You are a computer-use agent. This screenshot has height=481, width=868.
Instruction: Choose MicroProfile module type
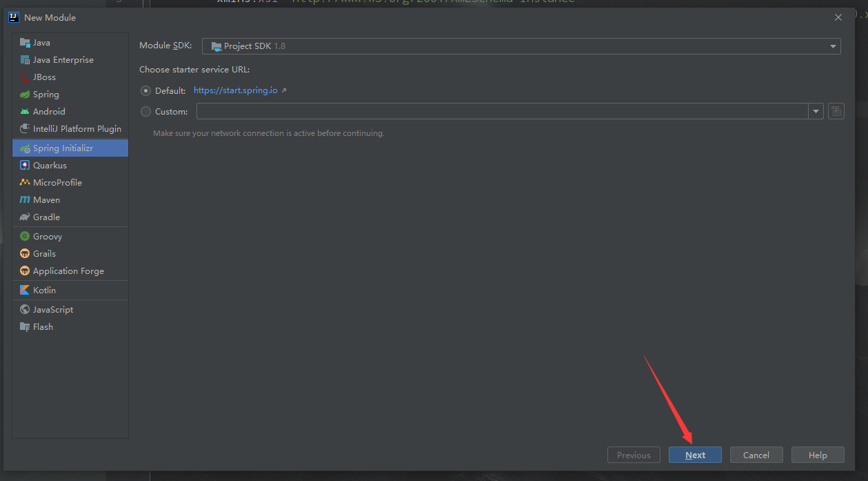click(70, 183)
